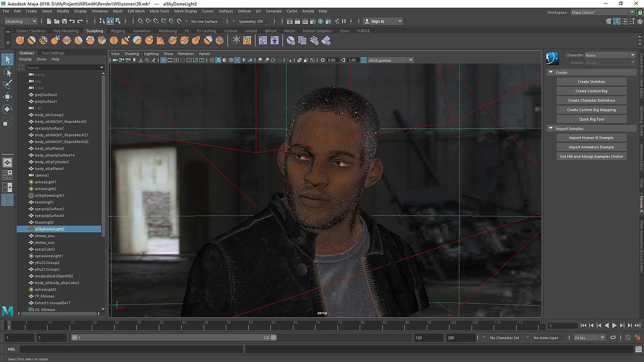This screenshot has height=362, width=644.
Task: Click Create Character Definition button
Action: (x=591, y=100)
